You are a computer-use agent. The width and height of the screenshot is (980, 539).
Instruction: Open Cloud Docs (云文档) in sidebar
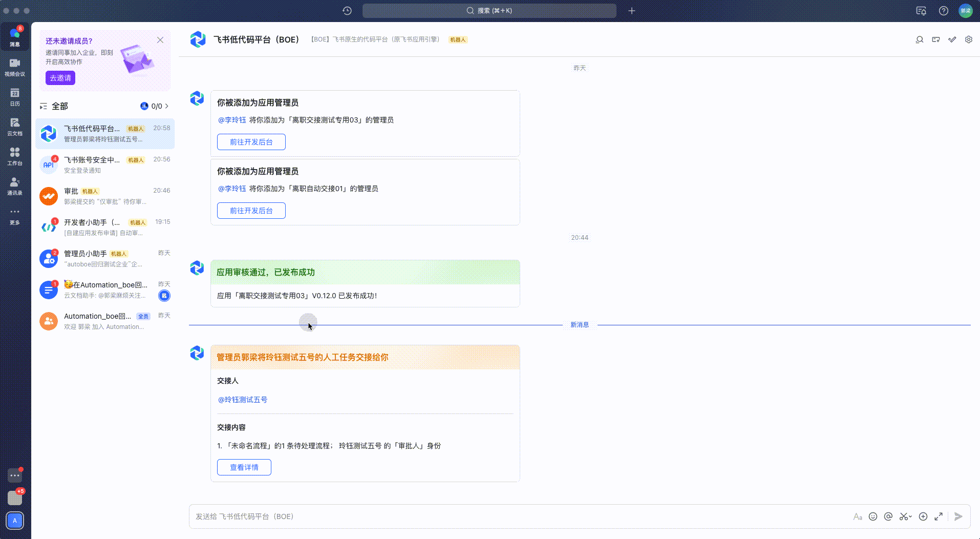point(15,127)
